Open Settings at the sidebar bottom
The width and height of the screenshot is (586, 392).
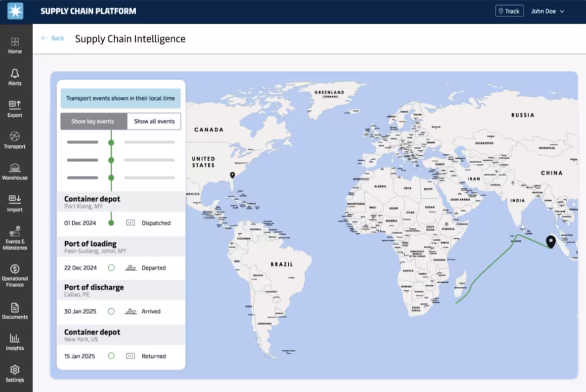tap(15, 373)
